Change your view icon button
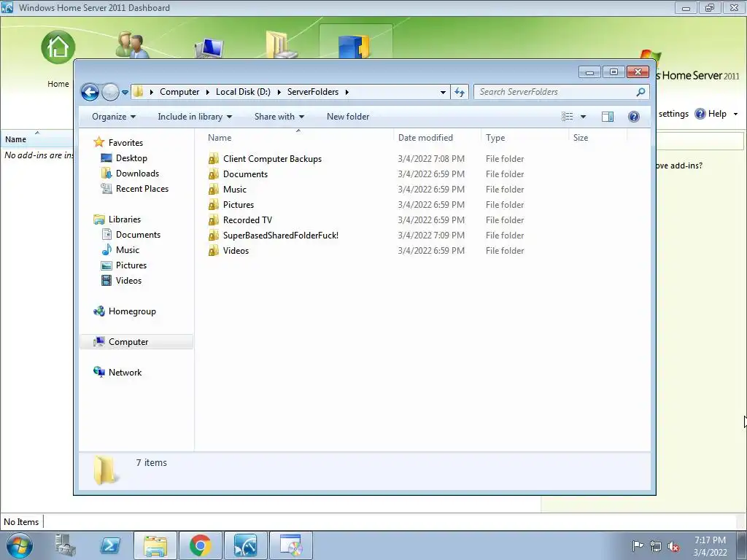Viewport: 747px width, 560px height. [567, 117]
